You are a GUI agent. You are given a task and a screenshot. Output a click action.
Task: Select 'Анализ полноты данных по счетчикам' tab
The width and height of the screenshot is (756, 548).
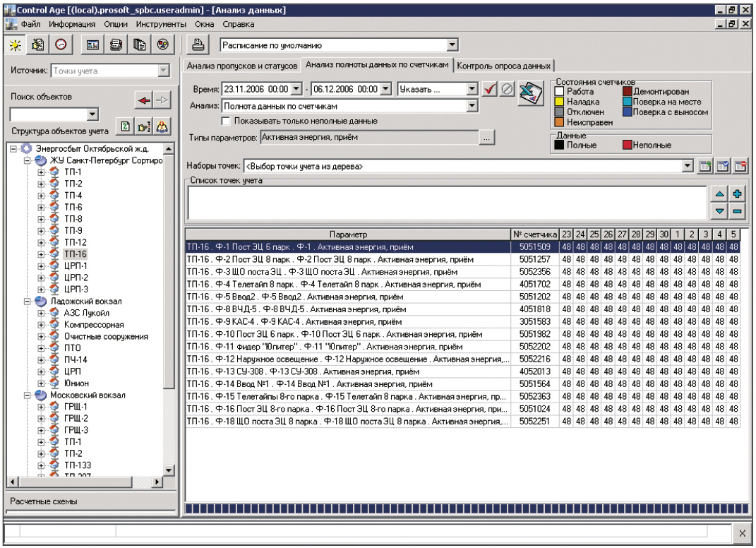point(377,65)
